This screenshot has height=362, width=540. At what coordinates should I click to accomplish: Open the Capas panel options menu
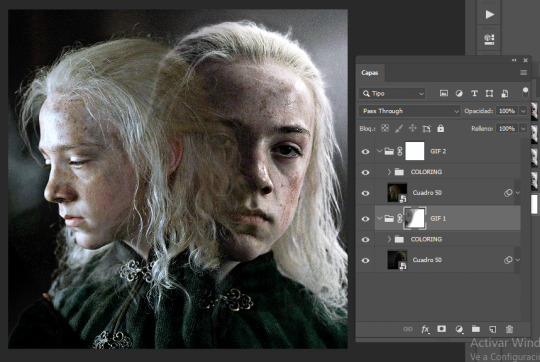coord(523,73)
